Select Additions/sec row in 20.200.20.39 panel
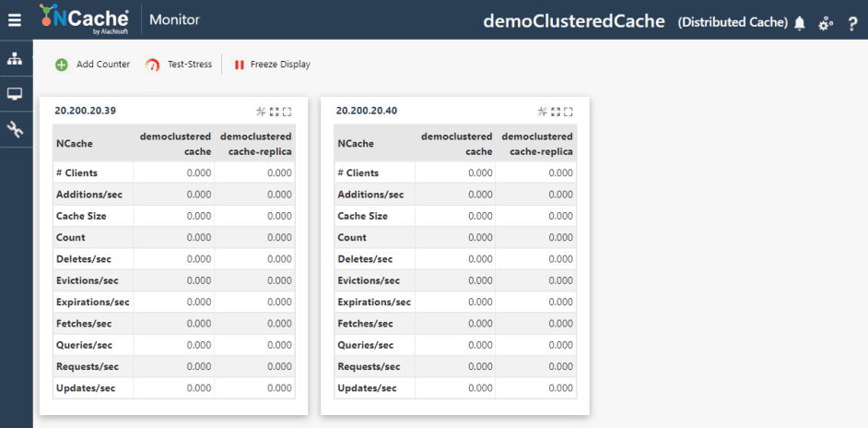This screenshot has width=868, height=428. (174, 195)
